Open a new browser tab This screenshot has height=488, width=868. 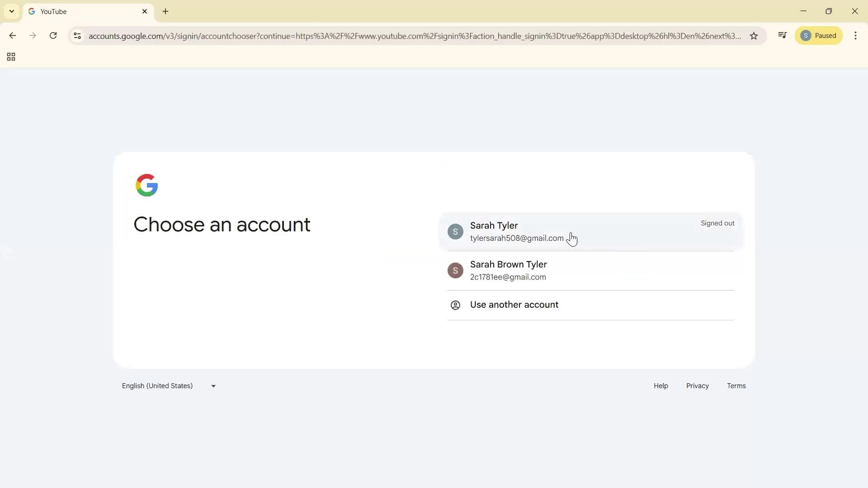[165, 11]
